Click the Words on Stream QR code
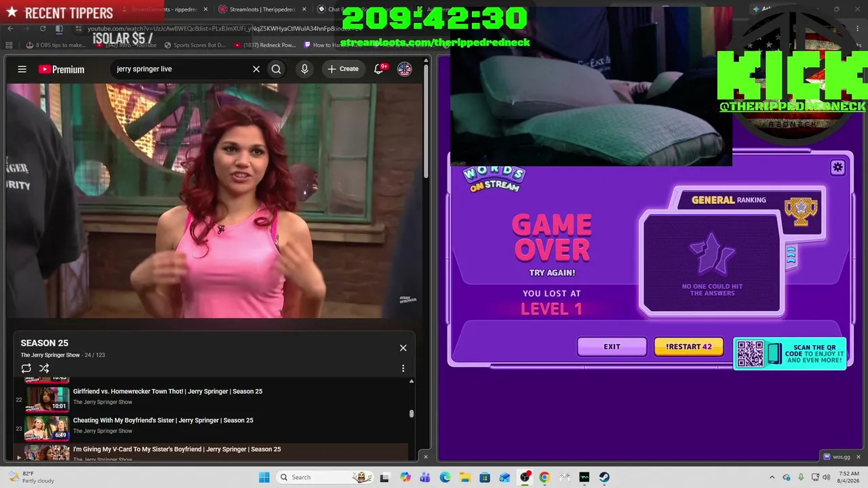This screenshot has height=488, width=868. tap(750, 354)
